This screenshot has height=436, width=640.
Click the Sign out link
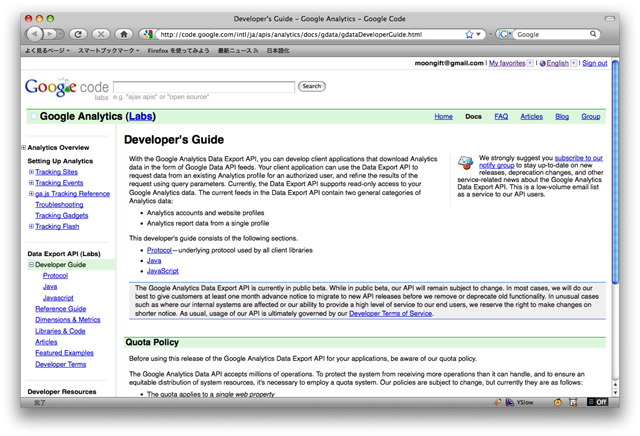(x=595, y=63)
